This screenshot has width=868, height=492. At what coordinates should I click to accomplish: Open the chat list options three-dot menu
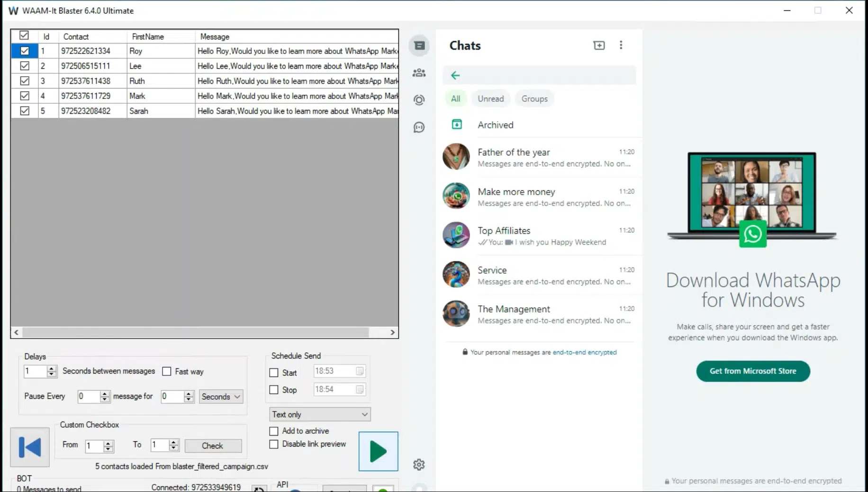[x=621, y=45]
